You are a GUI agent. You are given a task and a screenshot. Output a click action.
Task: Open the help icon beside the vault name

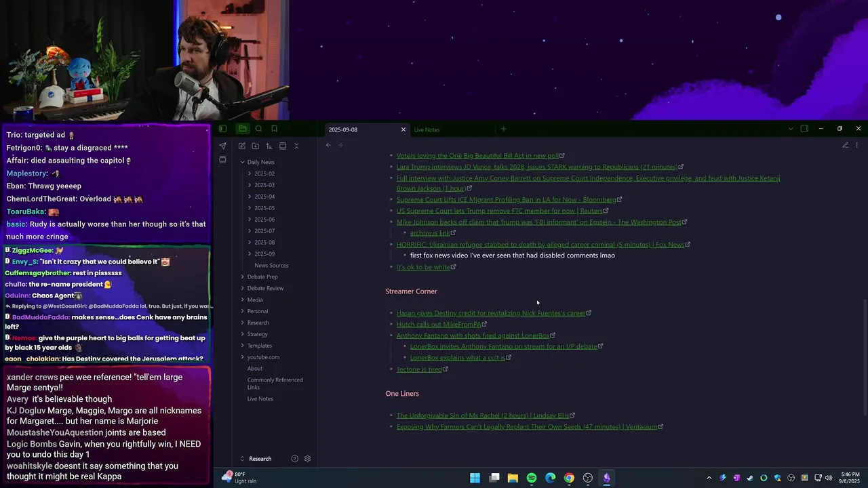[294, 459]
